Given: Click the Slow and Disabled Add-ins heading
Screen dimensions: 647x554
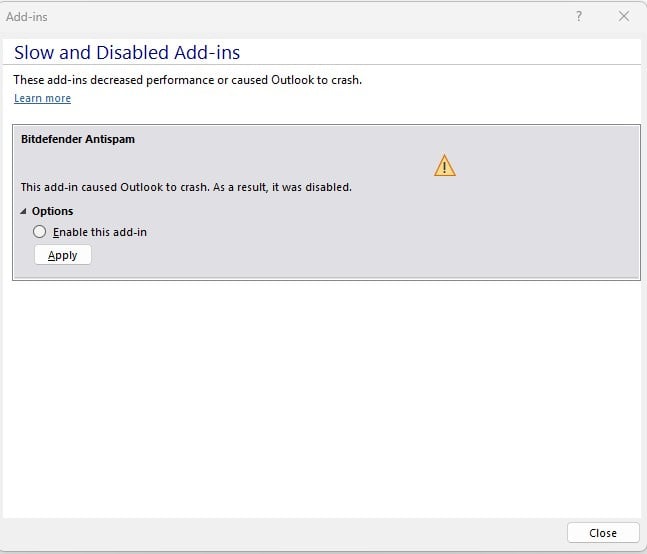Looking at the screenshot, I should pyautogui.click(x=127, y=52).
